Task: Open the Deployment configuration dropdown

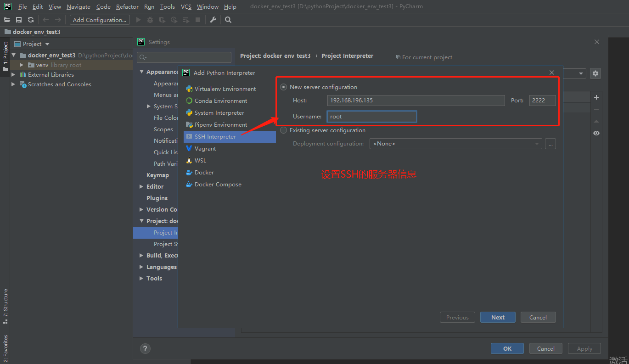Action: [x=537, y=143]
